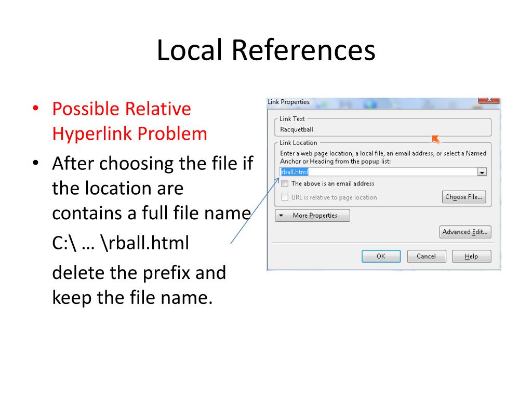Expand More Properties section

click(x=312, y=216)
